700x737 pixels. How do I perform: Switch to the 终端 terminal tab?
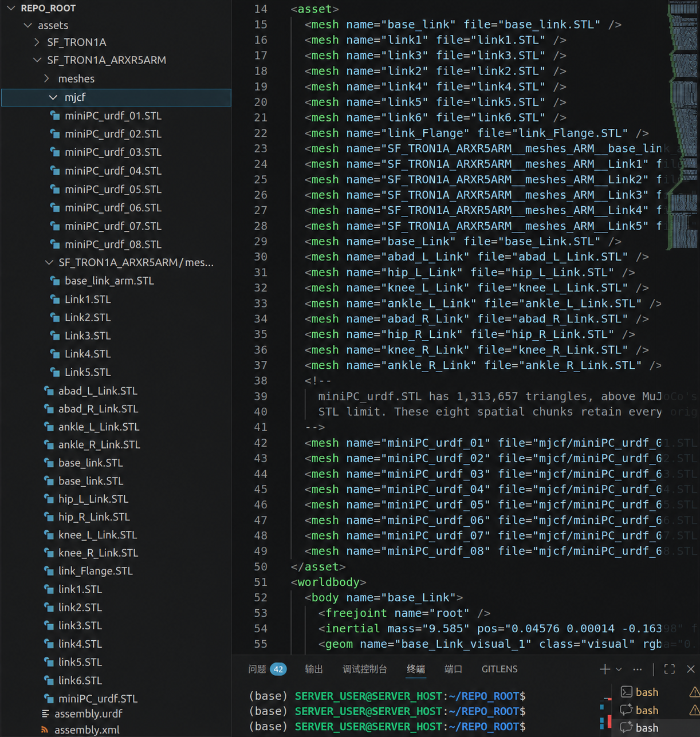point(416,669)
